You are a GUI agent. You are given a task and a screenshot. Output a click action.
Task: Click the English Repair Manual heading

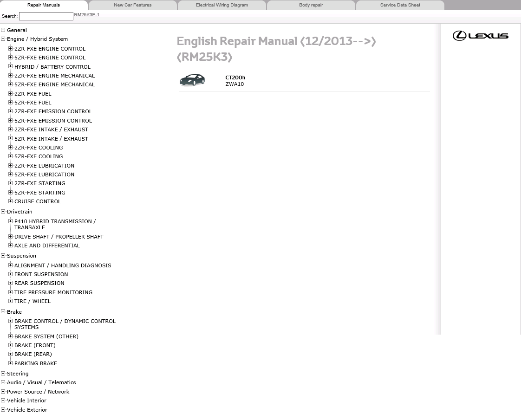(276, 49)
